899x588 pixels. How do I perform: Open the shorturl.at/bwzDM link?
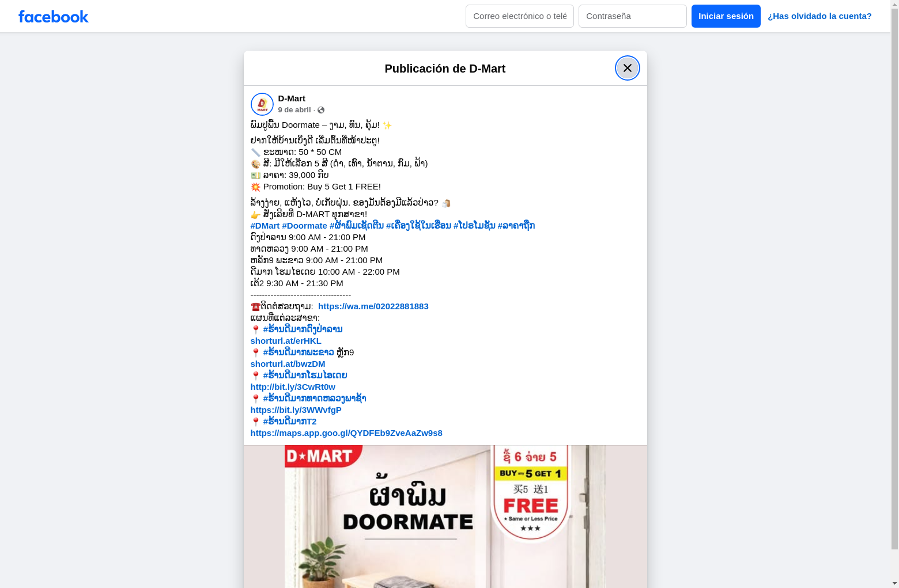pos(288,364)
